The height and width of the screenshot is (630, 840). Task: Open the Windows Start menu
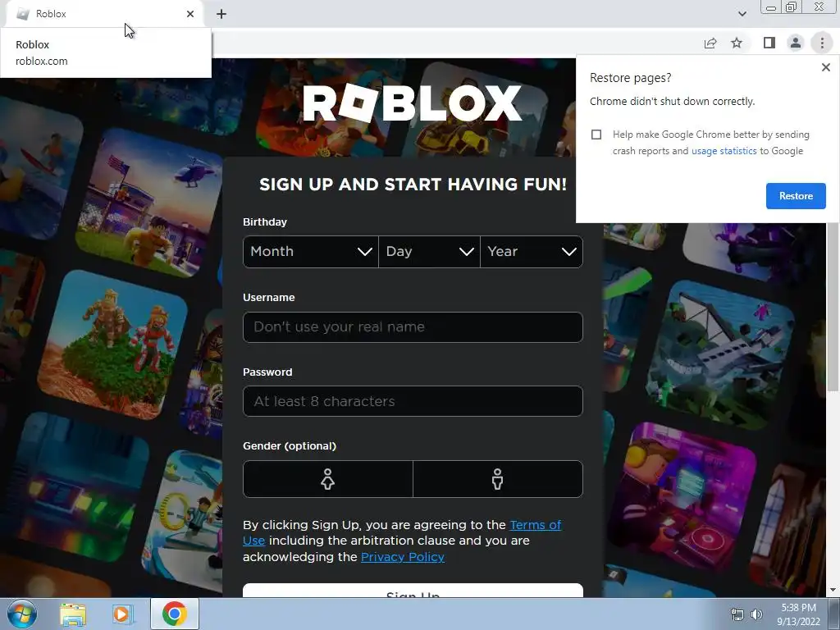(x=22, y=614)
